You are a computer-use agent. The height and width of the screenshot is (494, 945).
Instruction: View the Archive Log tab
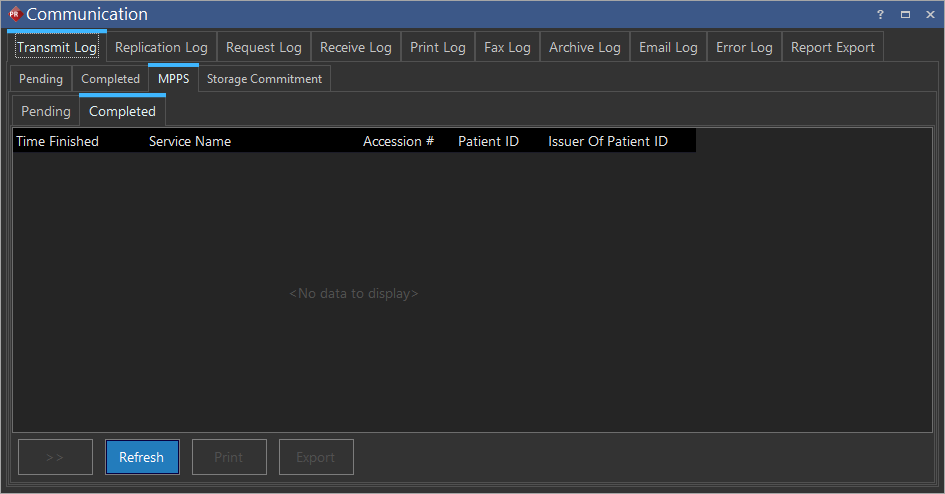[x=584, y=47]
